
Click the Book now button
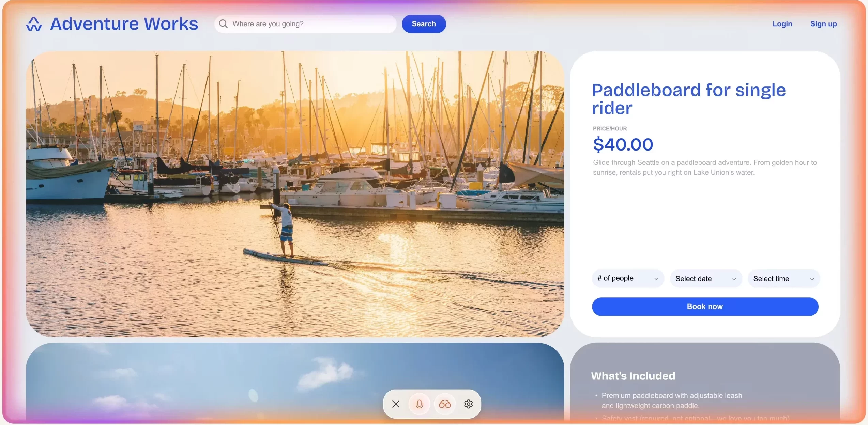coord(705,306)
